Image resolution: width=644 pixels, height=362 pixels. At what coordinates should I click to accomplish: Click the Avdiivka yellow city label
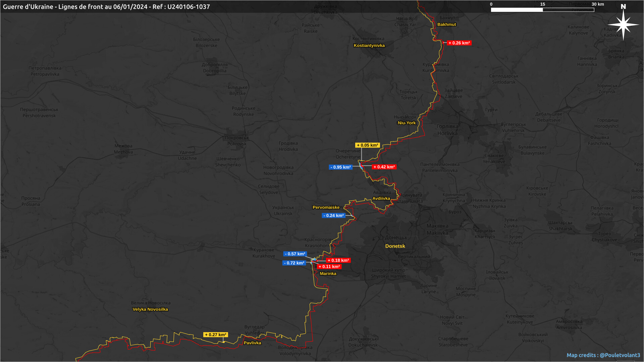coord(381,198)
